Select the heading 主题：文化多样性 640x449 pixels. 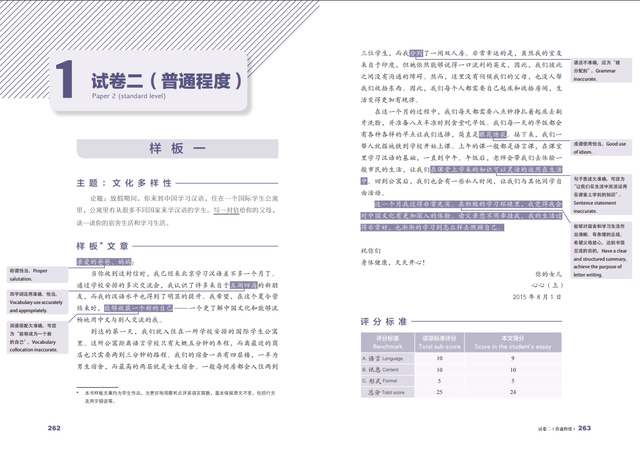tap(124, 183)
